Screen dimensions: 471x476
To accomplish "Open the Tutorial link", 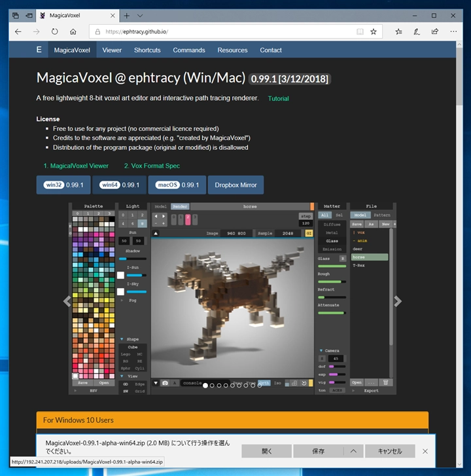I will [278, 98].
